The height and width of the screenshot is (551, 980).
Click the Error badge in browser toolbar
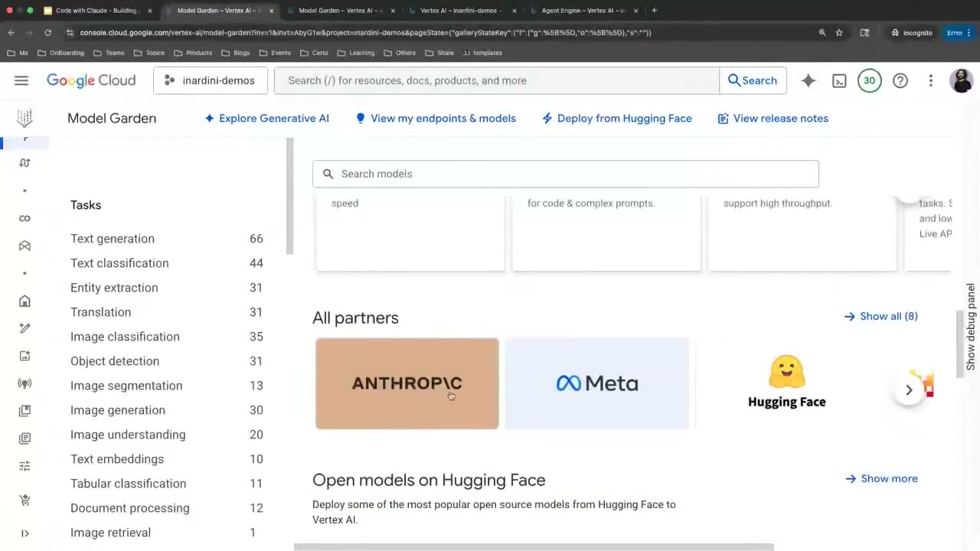958,33
